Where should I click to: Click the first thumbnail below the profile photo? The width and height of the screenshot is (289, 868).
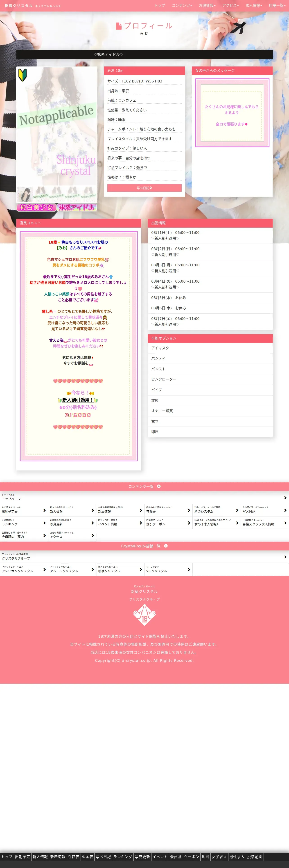coord(25,194)
